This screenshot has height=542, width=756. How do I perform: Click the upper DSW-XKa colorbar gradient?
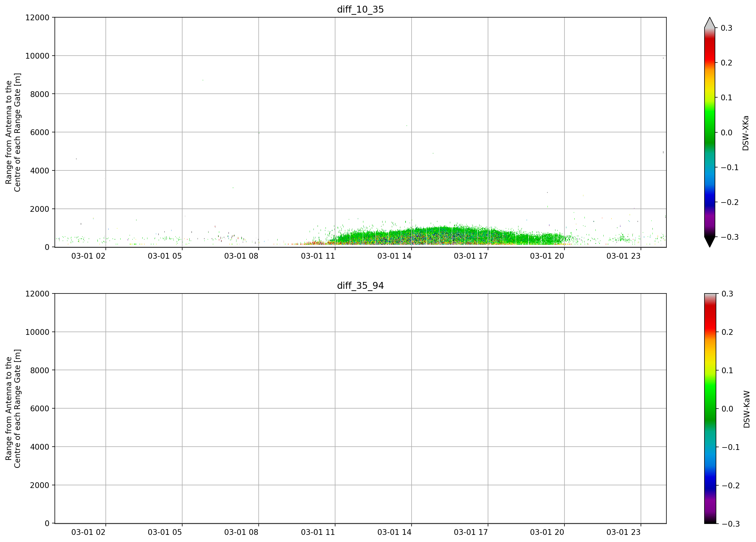(x=710, y=132)
